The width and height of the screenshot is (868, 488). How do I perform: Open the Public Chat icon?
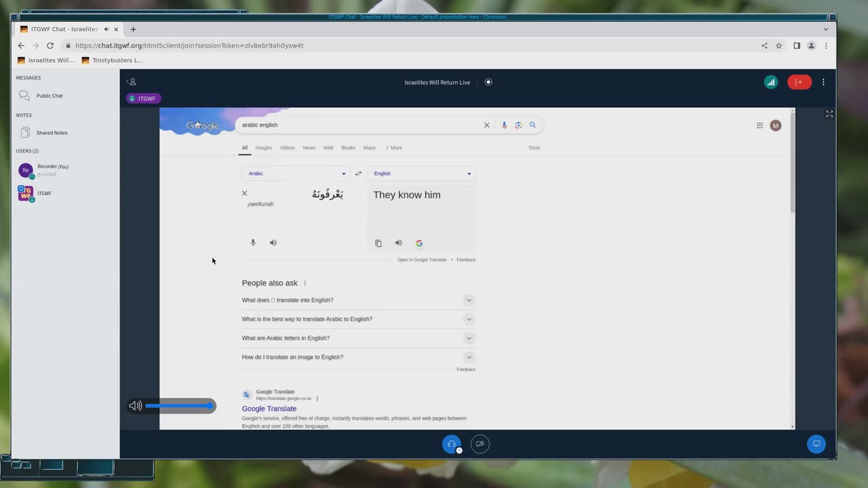click(24, 96)
